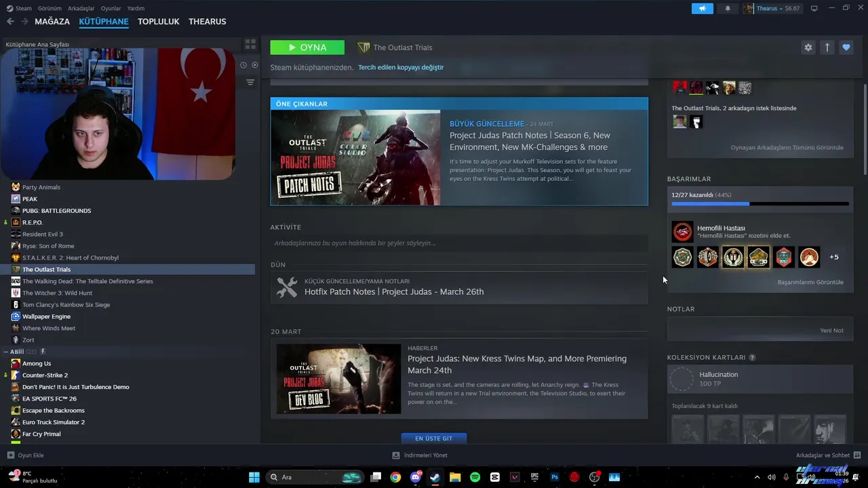Screen dimensions: 868x488
Task: Click the Windows taskbar search box
Action: [315, 477]
